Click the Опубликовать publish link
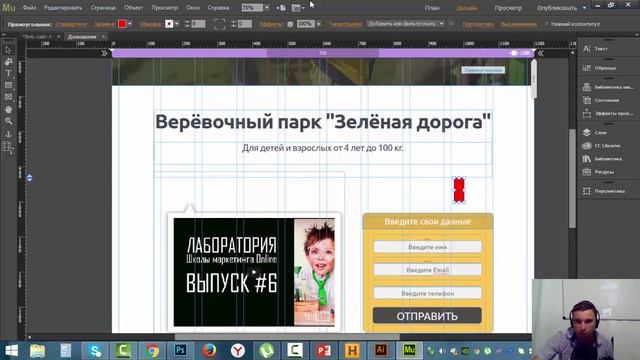The height and width of the screenshot is (360, 640). pyautogui.click(x=557, y=8)
